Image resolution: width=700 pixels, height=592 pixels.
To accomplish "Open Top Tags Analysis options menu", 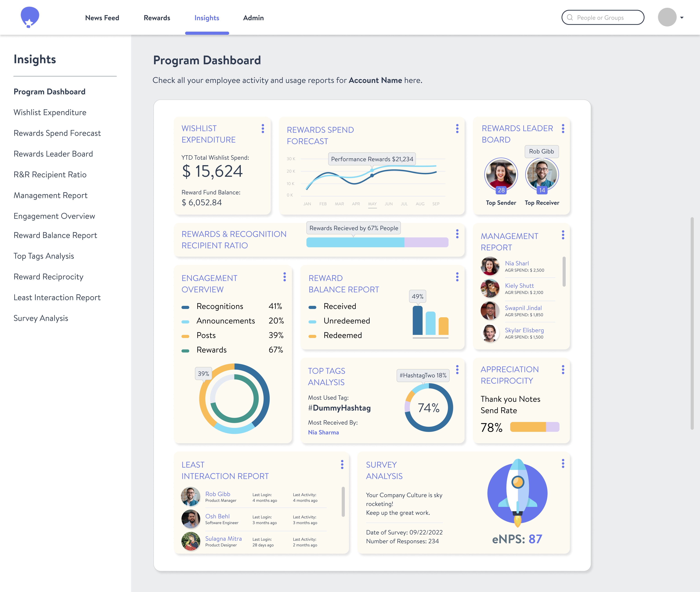I will tap(457, 369).
